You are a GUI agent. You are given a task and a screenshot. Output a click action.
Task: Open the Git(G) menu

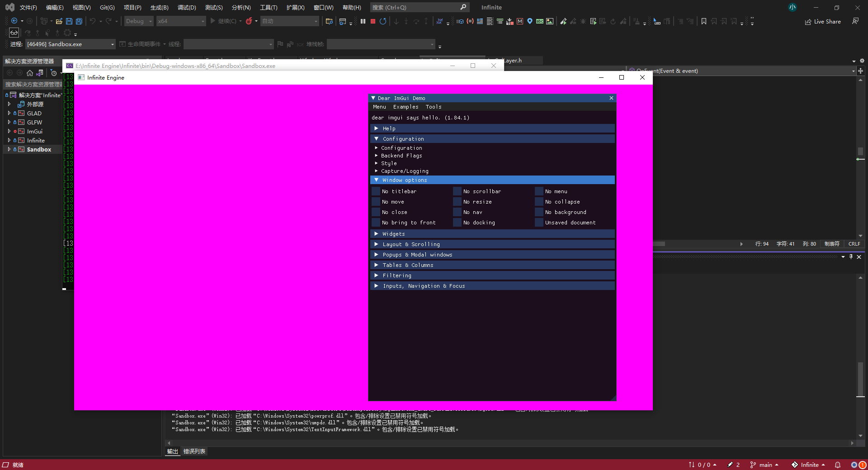pyautogui.click(x=107, y=7)
